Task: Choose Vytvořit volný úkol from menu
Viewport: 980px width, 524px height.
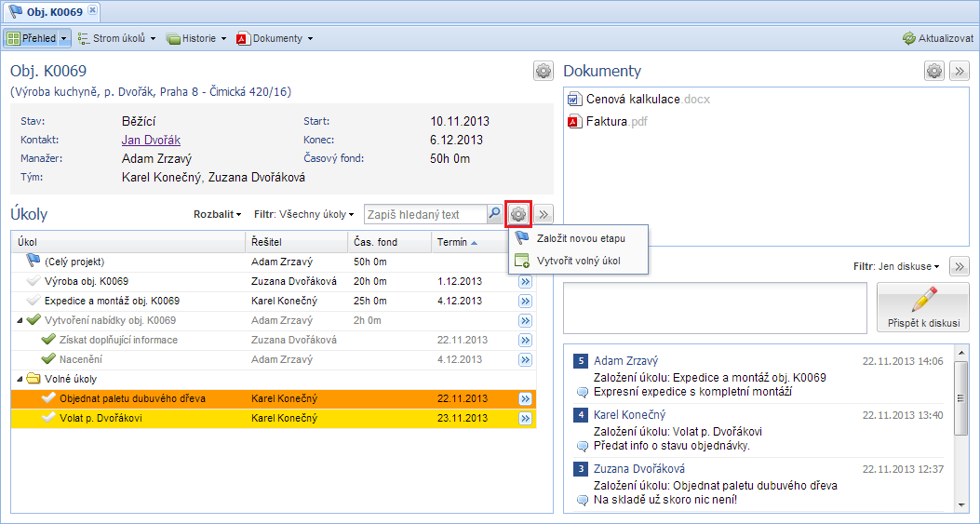Action: [579, 261]
